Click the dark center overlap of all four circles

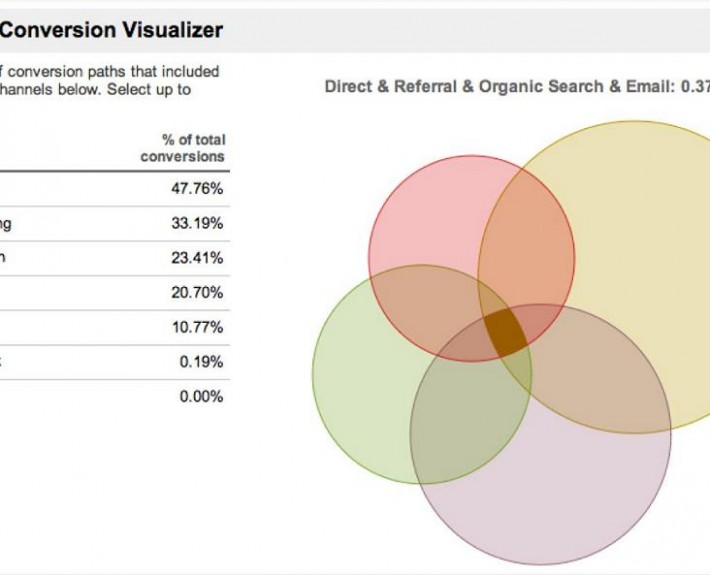[506, 334]
